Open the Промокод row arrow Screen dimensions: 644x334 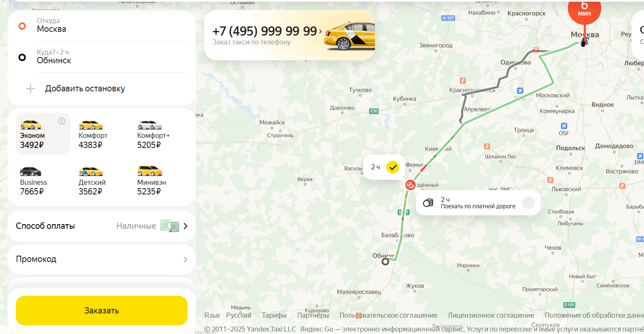click(x=185, y=259)
